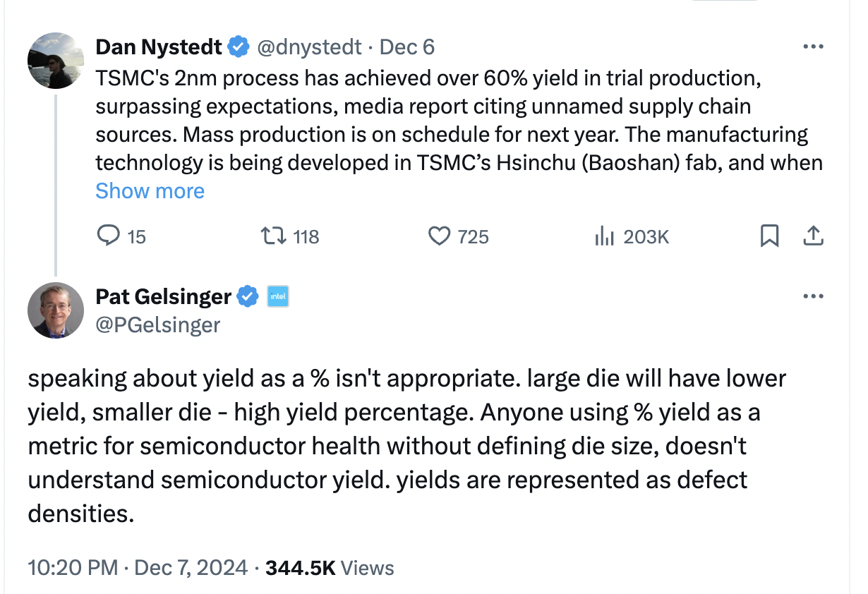Open more options for Pat Gelsinger's tweet

pos(813,296)
